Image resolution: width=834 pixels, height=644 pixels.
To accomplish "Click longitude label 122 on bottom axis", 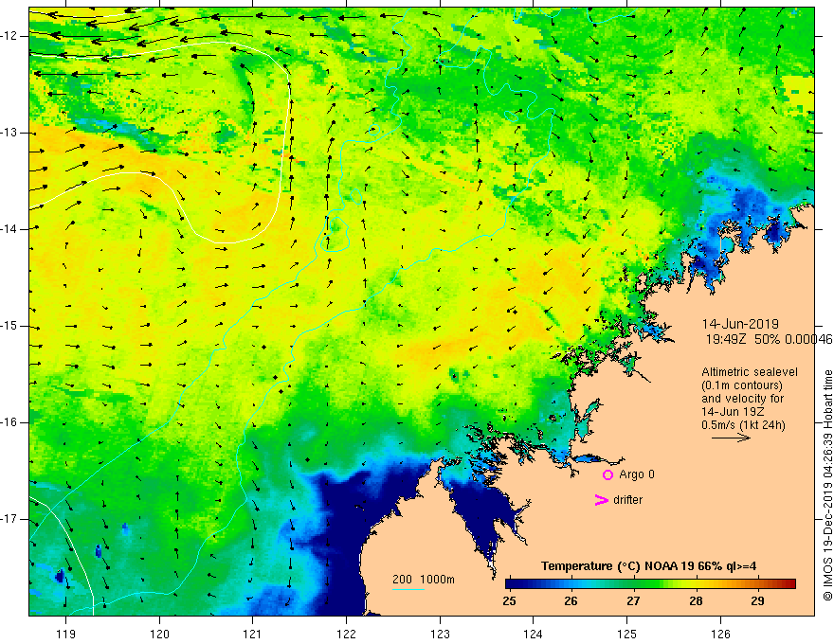I will [x=346, y=634].
